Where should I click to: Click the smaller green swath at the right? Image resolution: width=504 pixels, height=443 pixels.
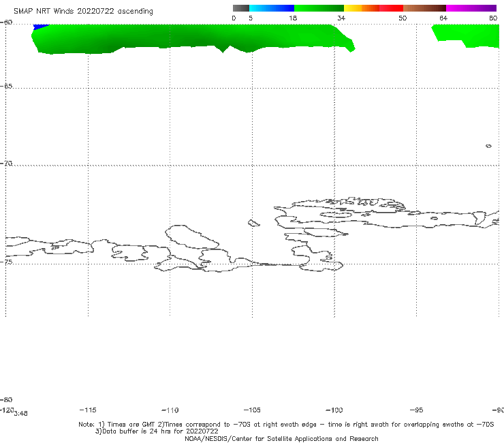[468, 35]
